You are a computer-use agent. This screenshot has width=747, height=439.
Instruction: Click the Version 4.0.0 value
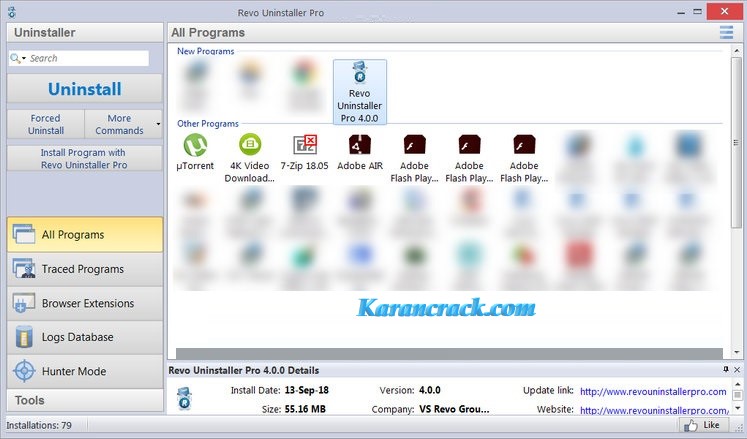pyautogui.click(x=430, y=390)
